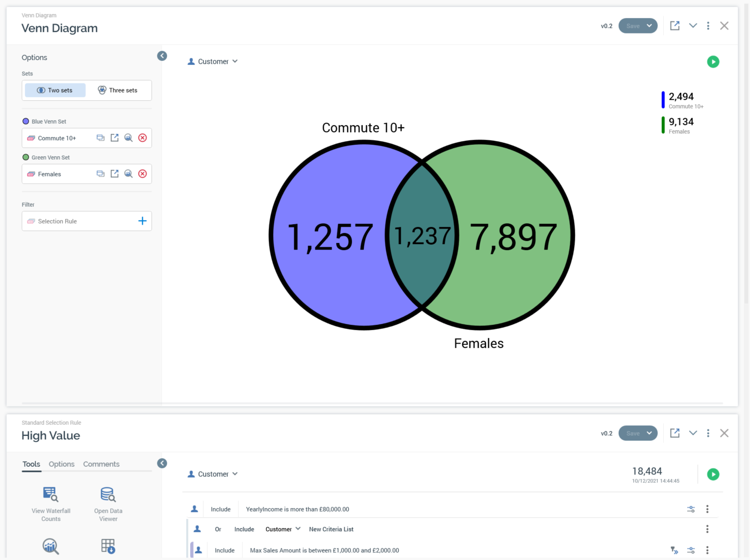This screenshot has width=750, height=560.
Task: Switch to the Options tab
Action: [61, 464]
